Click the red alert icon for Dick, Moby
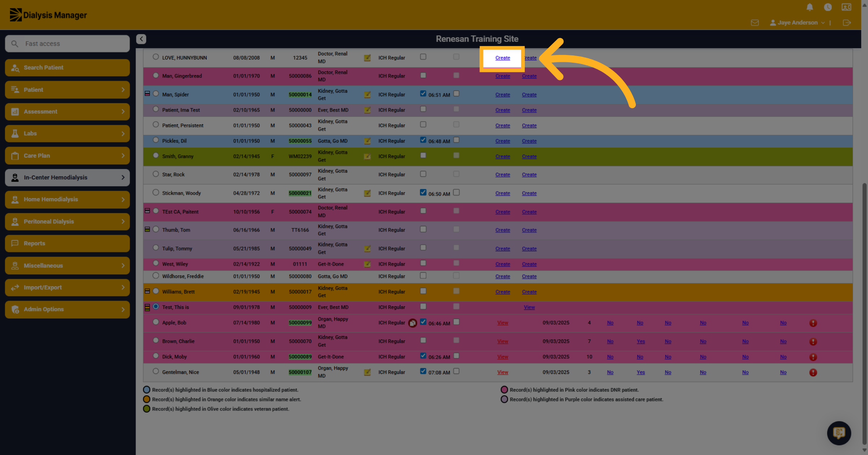 click(813, 357)
